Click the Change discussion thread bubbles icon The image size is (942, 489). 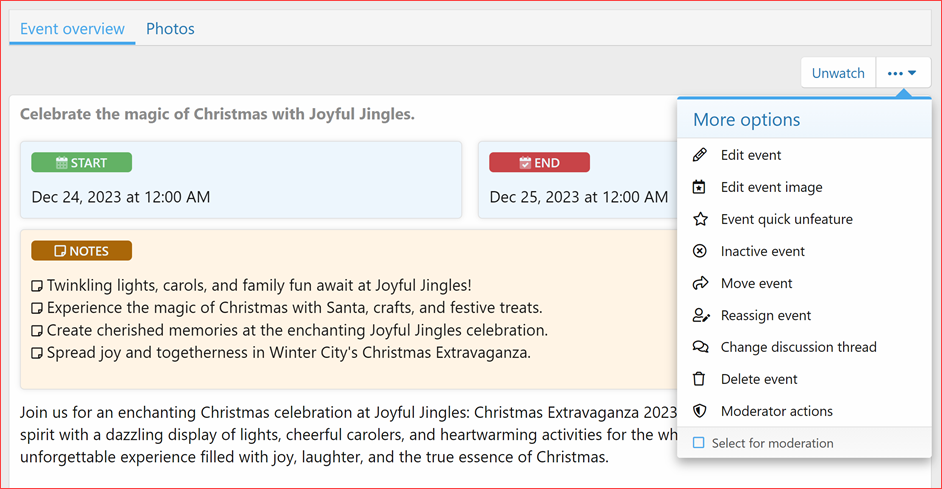coord(700,347)
